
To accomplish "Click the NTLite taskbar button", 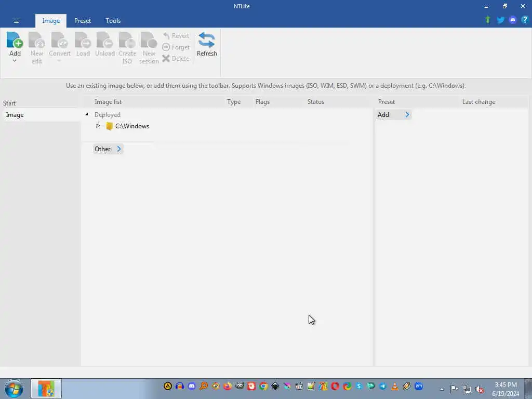I will pyautogui.click(x=46, y=389).
